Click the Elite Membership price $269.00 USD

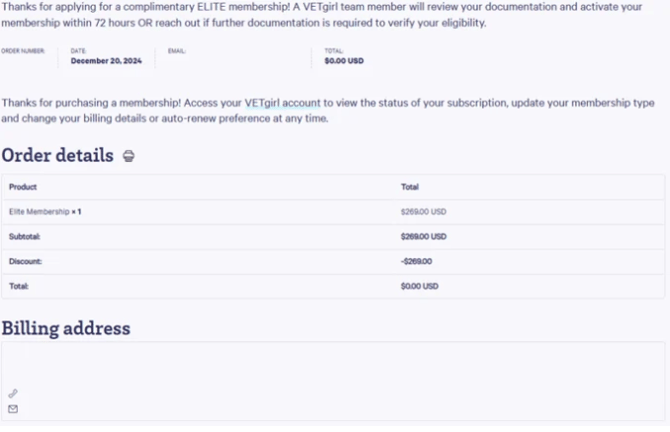423,212
